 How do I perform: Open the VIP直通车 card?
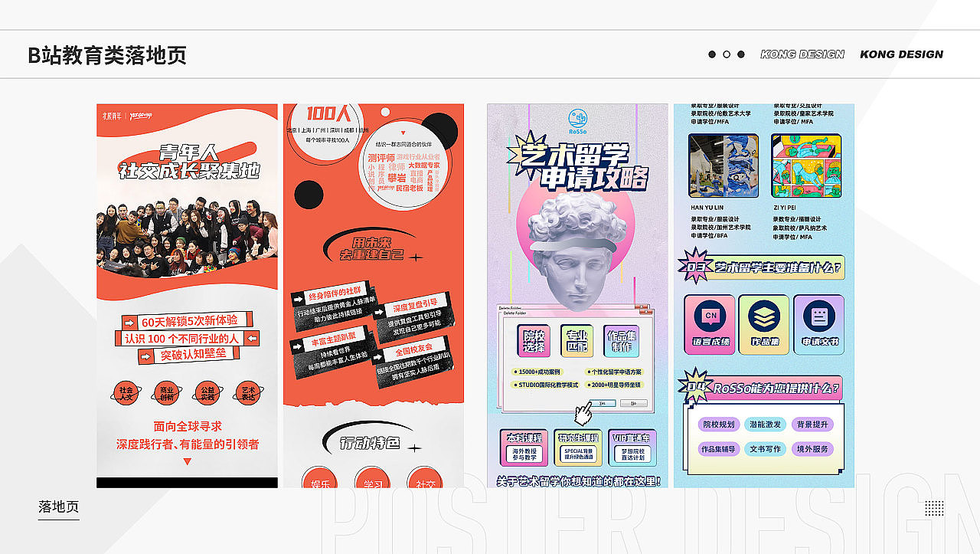tap(634, 448)
